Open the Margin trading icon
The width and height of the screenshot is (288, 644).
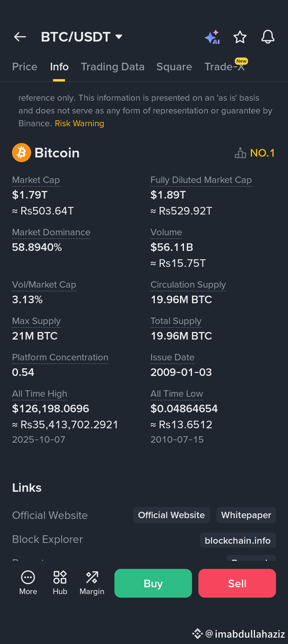pos(92,577)
